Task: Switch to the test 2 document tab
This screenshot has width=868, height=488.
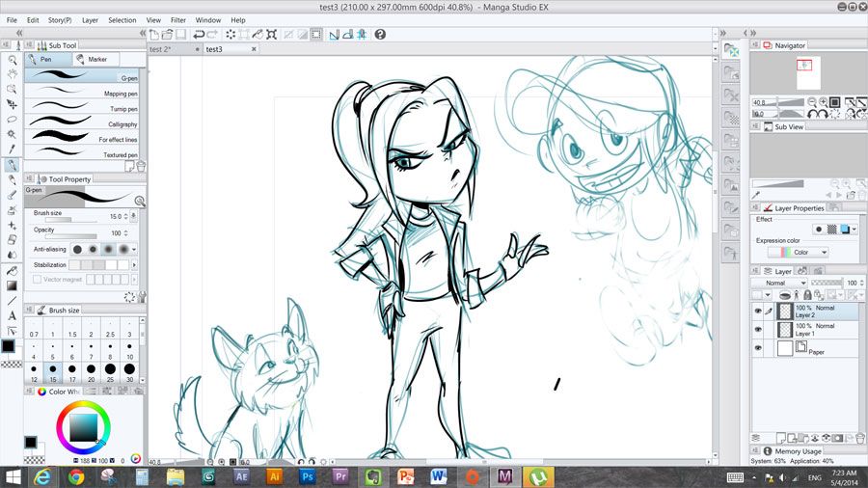Action: point(161,48)
